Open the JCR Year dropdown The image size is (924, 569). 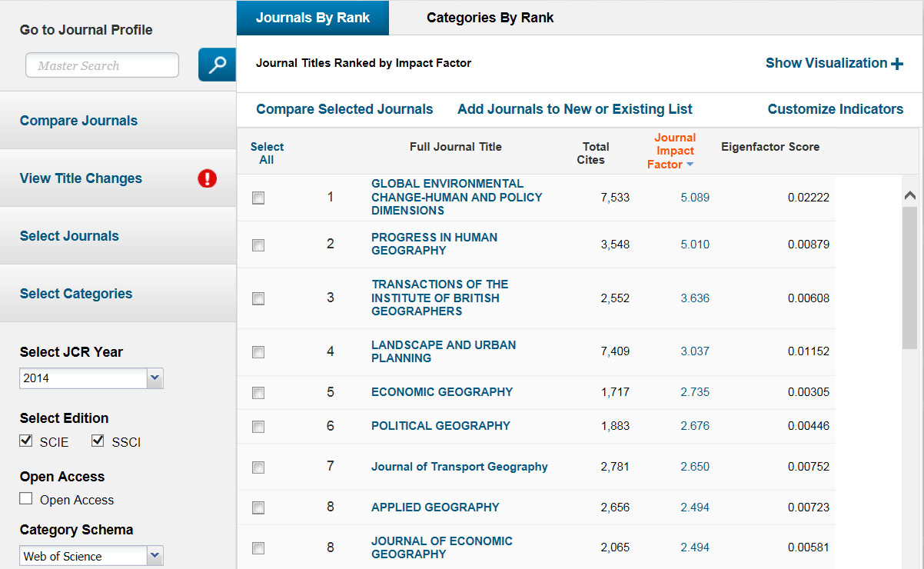(155, 378)
